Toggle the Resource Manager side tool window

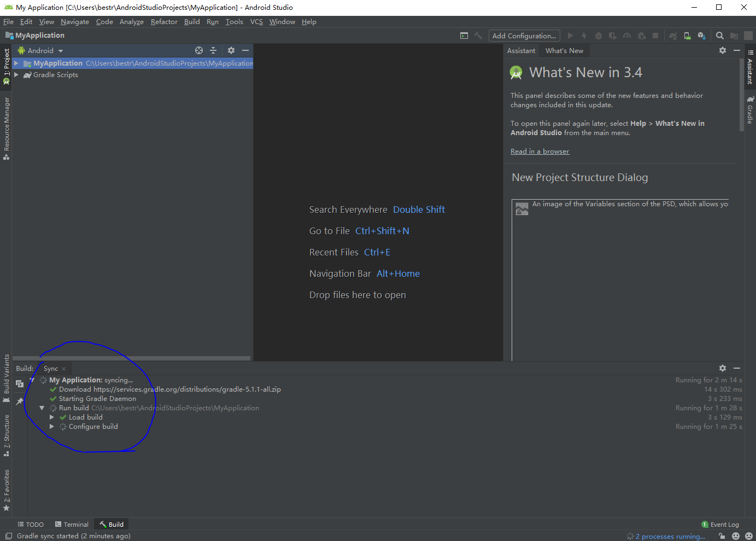click(7, 129)
